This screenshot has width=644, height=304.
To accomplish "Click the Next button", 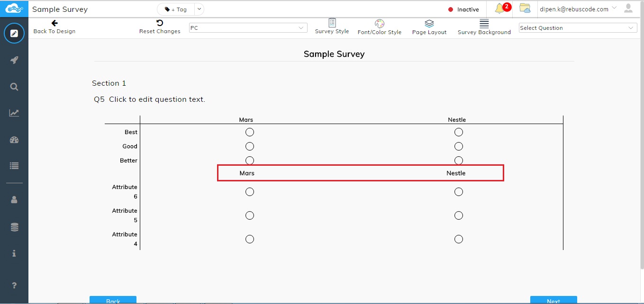I will pyautogui.click(x=553, y=300).
